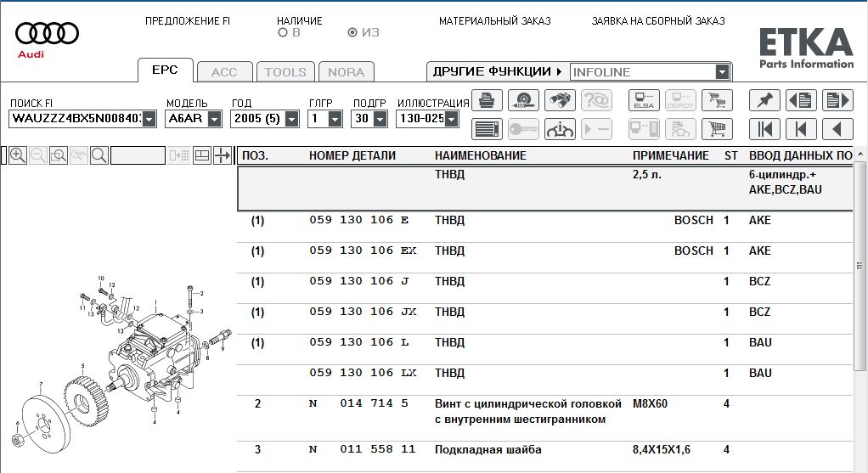Click the grayed-out illustration-to-grid icon
The image size is (868, 473).
point(179,155)
